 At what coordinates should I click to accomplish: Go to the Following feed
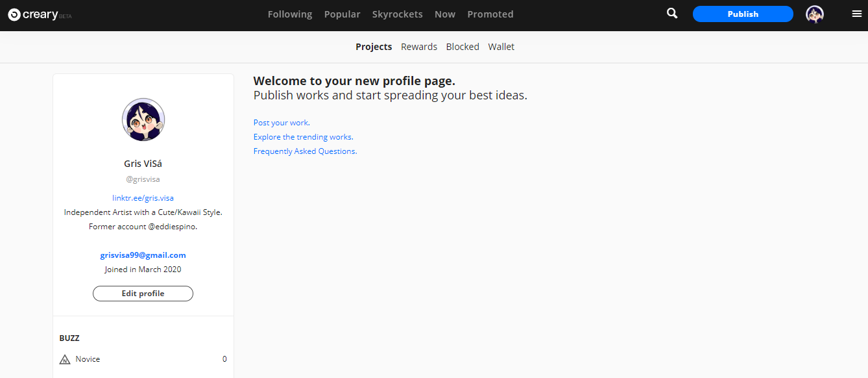coord(290,14)
